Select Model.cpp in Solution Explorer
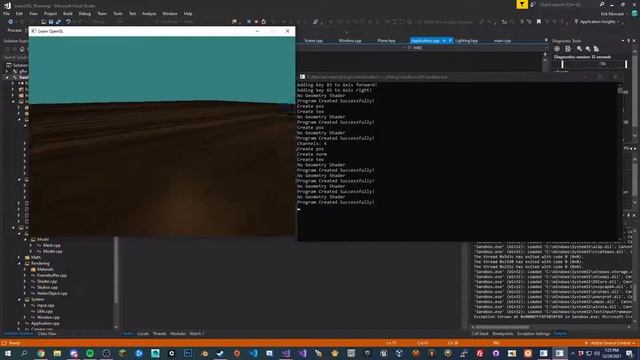 tap(52, 251)
